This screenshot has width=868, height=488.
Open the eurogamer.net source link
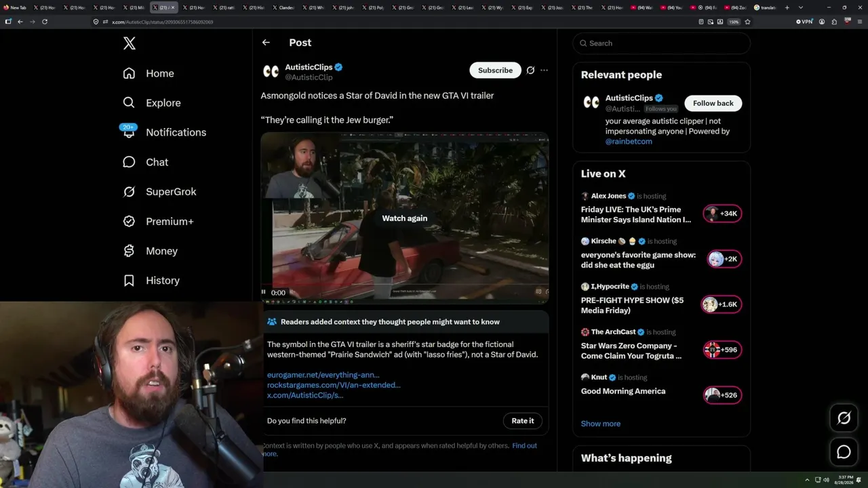coord(323,375)
